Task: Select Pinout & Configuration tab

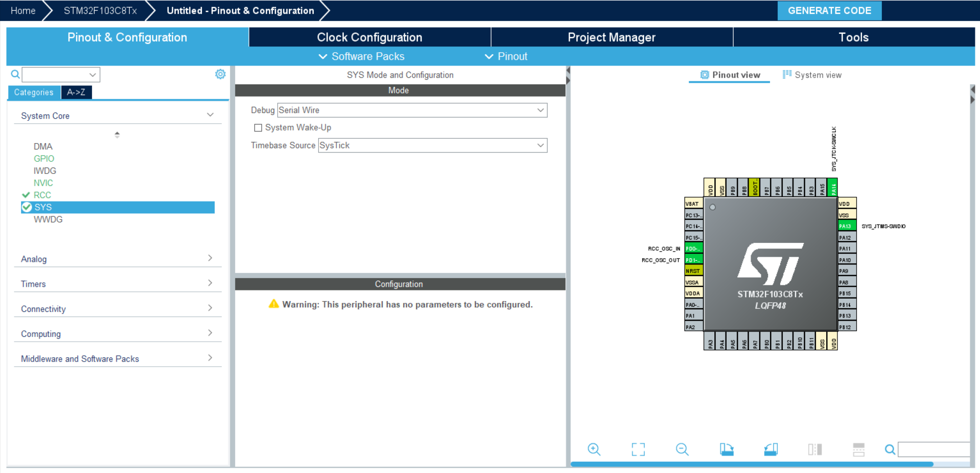Action: click(x=127, y=37)
